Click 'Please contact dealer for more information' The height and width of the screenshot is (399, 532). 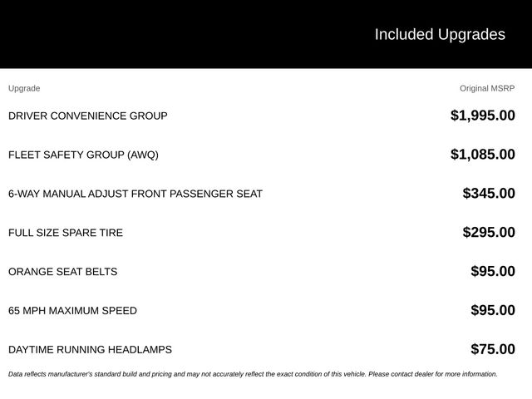pyautogui.click(x=433, y=374)
